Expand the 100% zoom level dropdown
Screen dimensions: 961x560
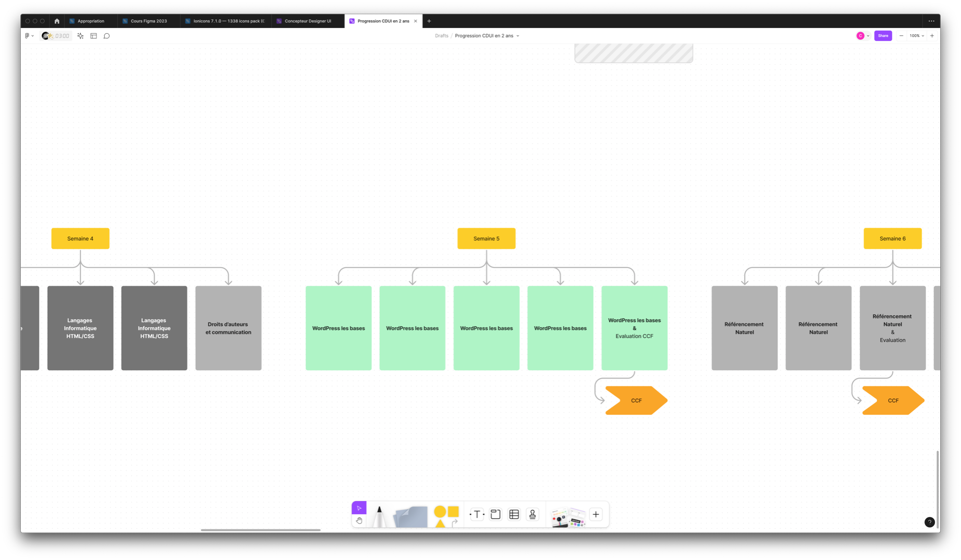click(x=916, y=36)
